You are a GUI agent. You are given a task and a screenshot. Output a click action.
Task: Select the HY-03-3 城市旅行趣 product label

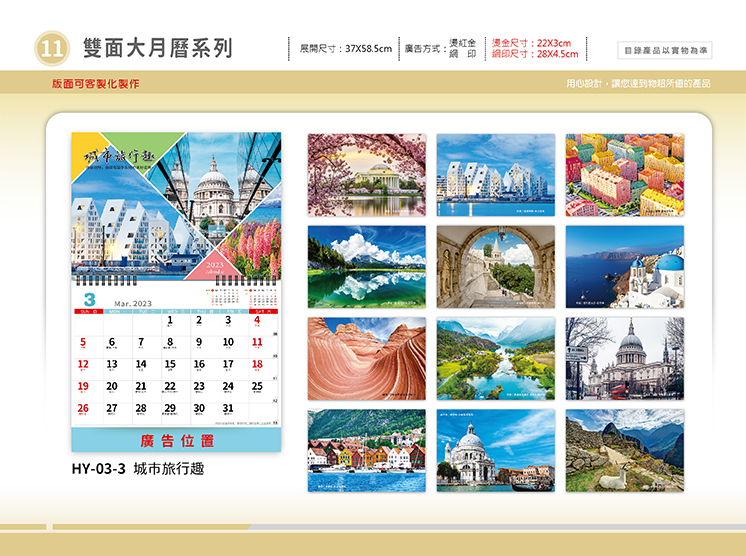[137, 468]
